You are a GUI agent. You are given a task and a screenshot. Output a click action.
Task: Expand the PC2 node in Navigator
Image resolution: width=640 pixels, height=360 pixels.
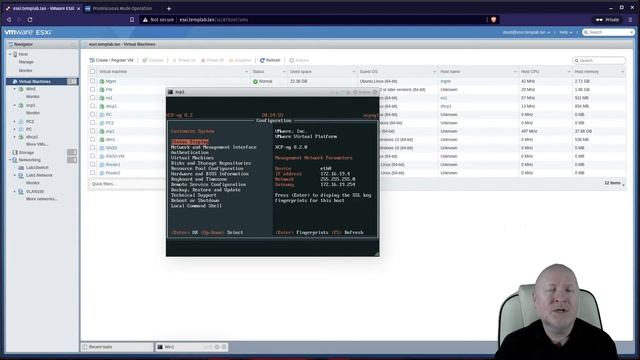(x=15, y=122)
